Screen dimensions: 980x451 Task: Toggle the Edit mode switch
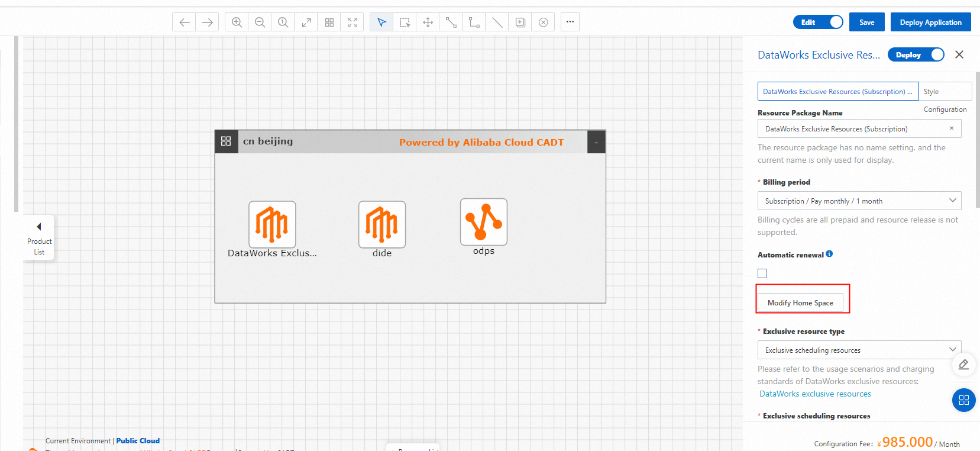818,22
